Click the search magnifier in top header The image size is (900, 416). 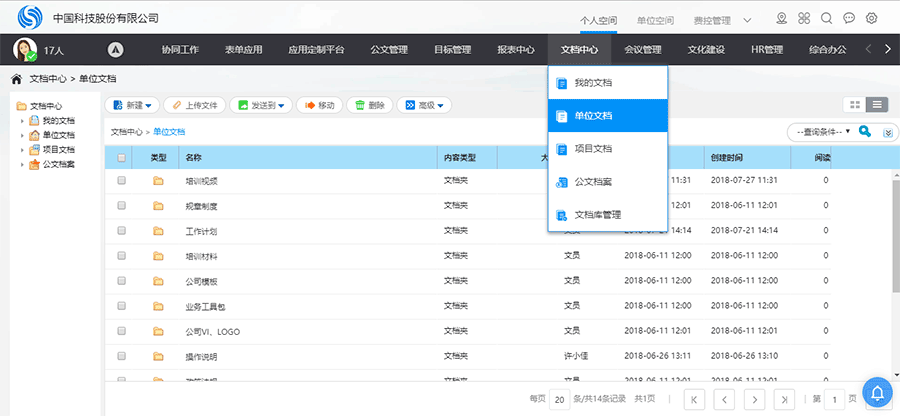(x=826, y=18)
